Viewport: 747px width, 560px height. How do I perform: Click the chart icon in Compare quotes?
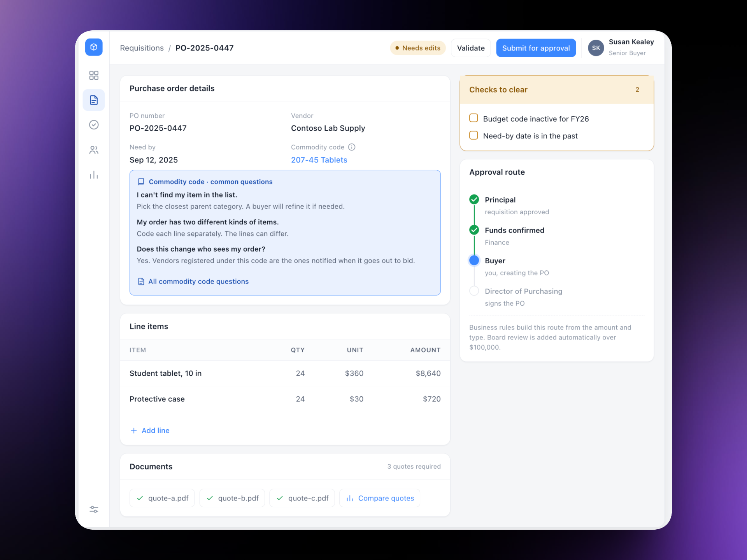point(350,498)
